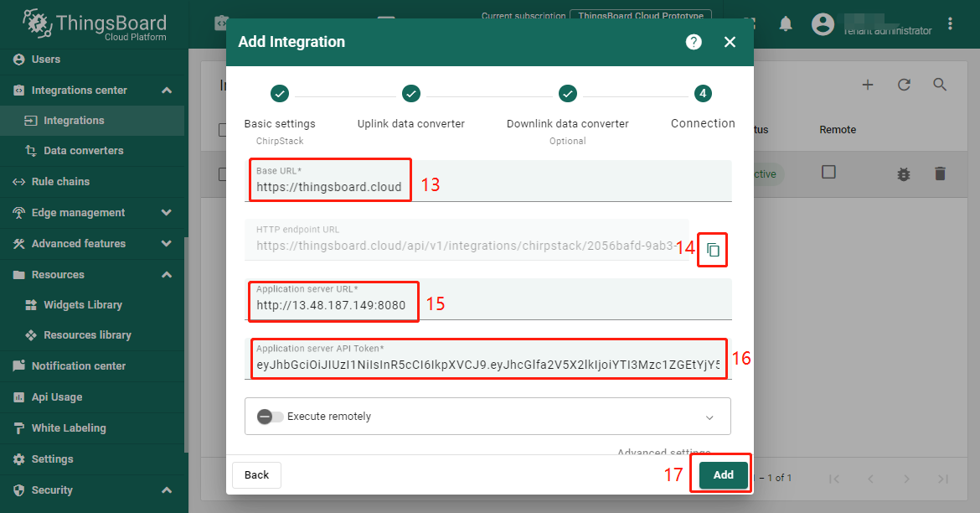Click the Data converters sidebar icon
This screenshot has height=513, width=980.
[x=31, y=151]
